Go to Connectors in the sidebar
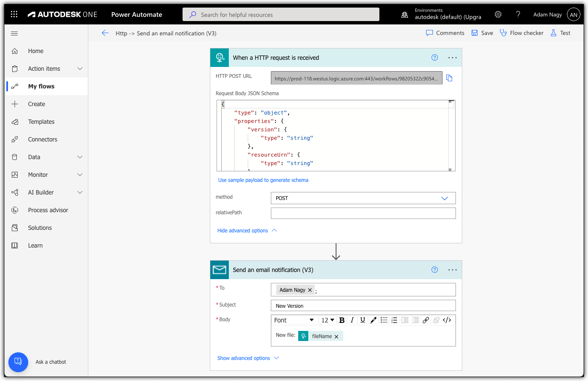The height and width of the screenshot is (381, 588). [x=42, y=139]
